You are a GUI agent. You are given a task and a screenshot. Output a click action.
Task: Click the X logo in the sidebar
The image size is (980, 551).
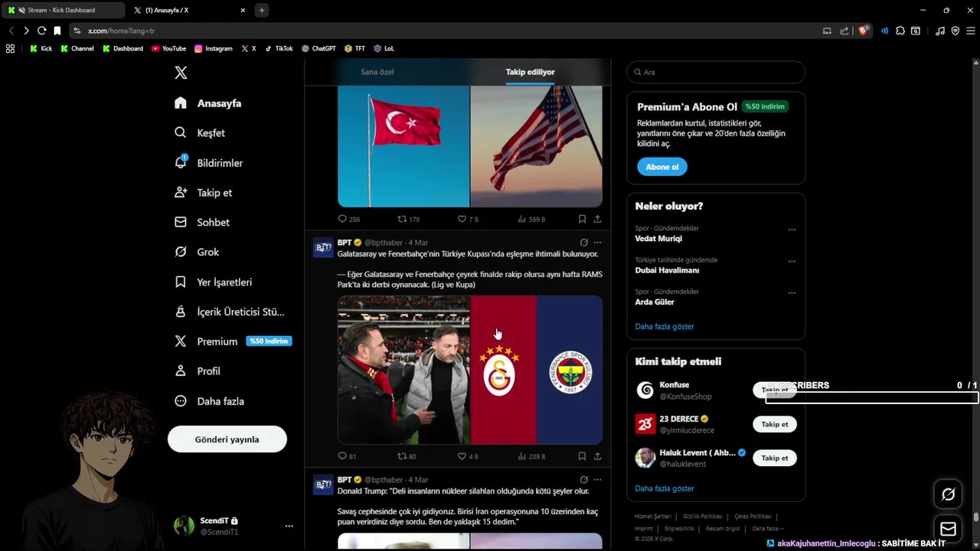coord(181,73)
